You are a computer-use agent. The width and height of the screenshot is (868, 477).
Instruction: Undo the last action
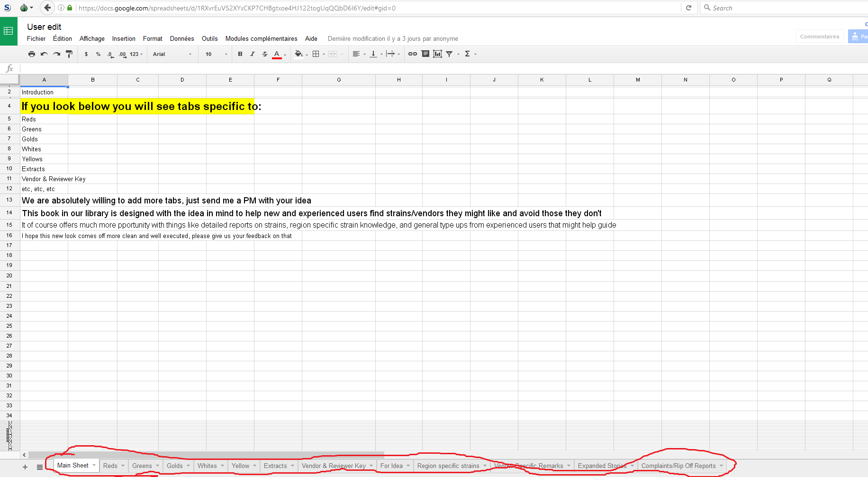(x=44, y=54)
